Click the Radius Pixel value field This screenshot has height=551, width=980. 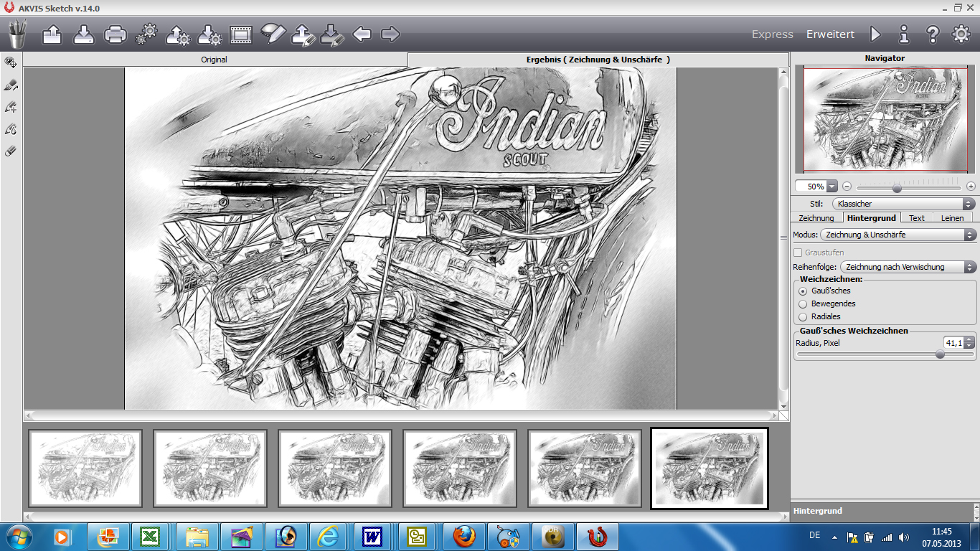point(954,343)
